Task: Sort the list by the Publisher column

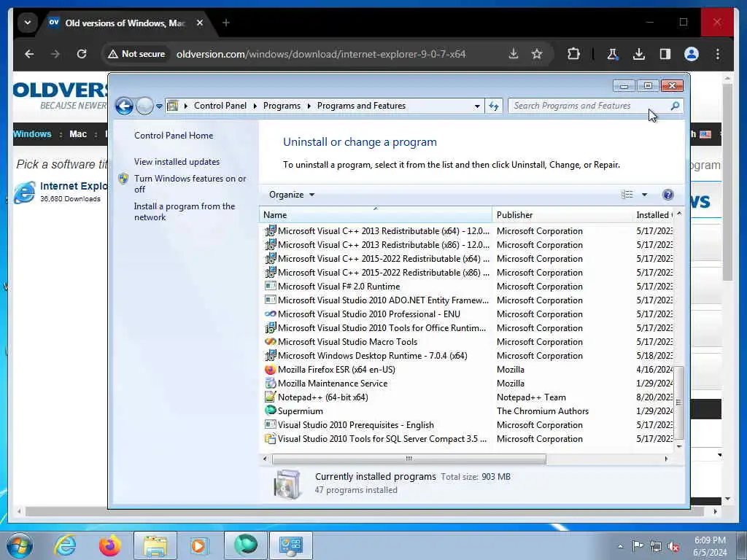Action: [562, 215]
